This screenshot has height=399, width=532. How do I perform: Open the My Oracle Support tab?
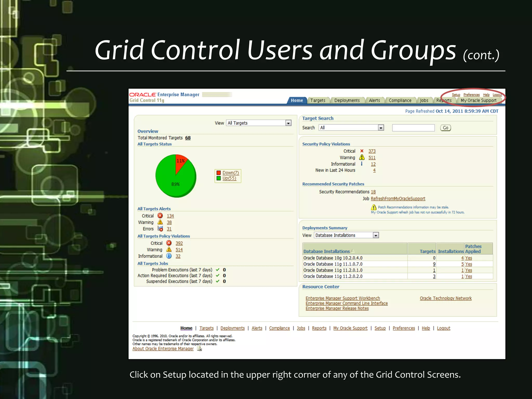click(x=478, y=100)
